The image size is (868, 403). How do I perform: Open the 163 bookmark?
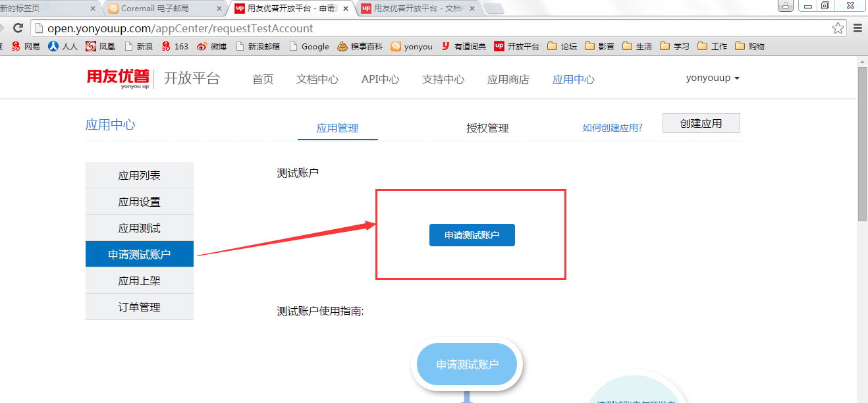pyautogui.click(x=175, y=46)
